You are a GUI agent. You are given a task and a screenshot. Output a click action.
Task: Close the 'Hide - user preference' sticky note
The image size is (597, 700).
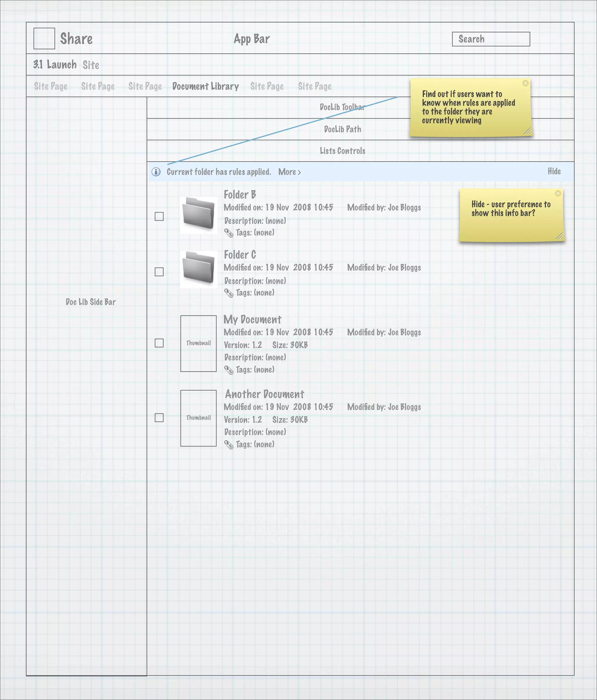pos(558,193)
